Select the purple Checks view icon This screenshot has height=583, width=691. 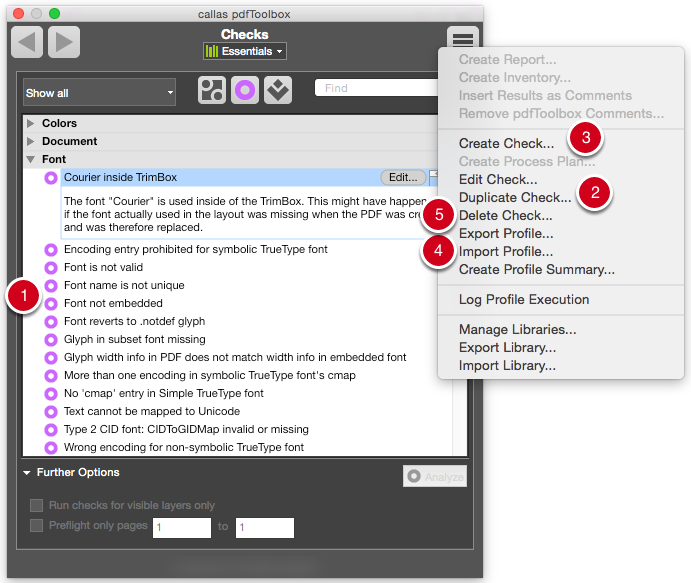click(245, 90)
